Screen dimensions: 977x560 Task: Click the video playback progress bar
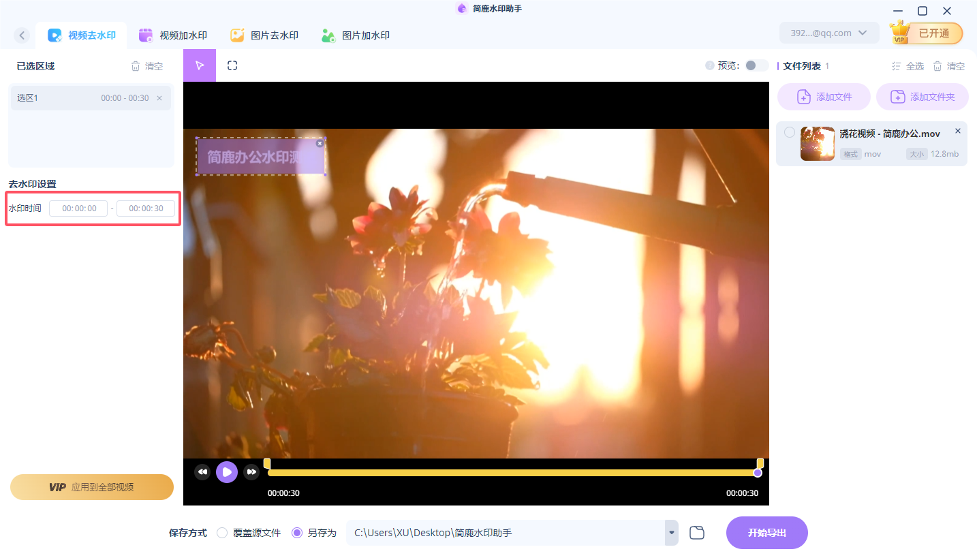[511, 471]
